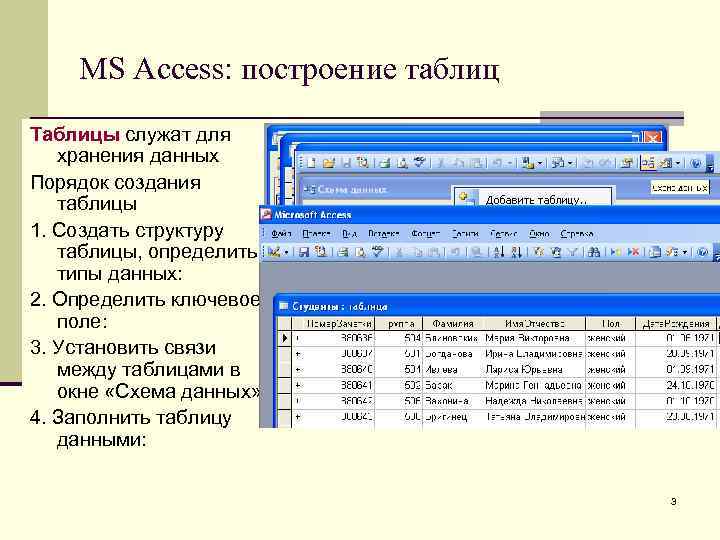
Task: Click НомерЗачетки column header
Action: click(x=333, y=324)
